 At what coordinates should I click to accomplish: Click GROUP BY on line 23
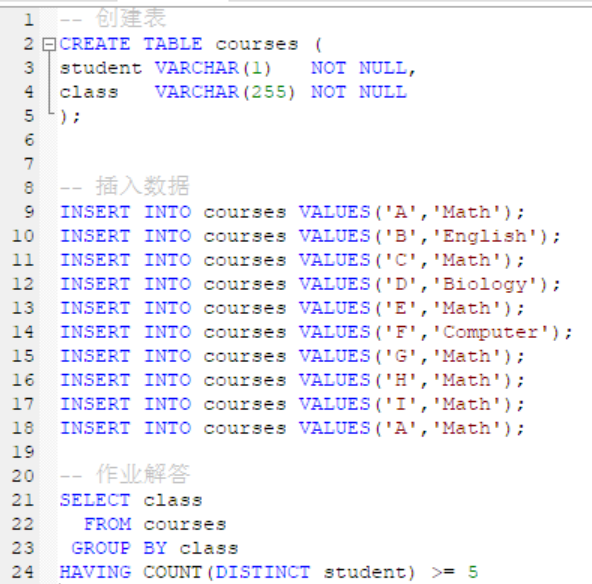click(119, 548)
